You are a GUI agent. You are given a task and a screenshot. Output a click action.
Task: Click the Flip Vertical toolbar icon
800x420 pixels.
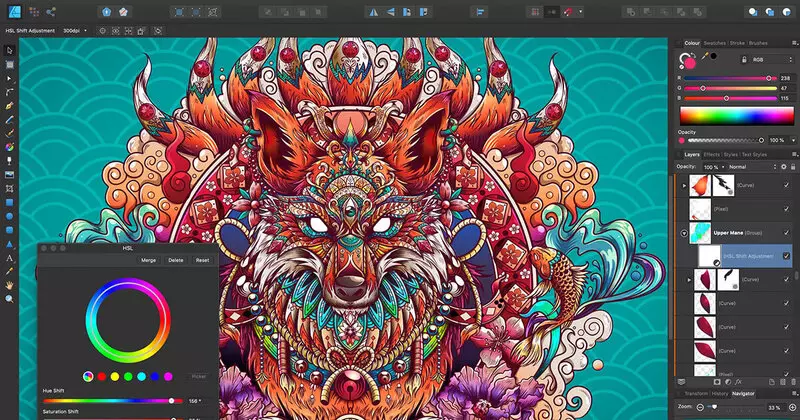tap(390, 12)
